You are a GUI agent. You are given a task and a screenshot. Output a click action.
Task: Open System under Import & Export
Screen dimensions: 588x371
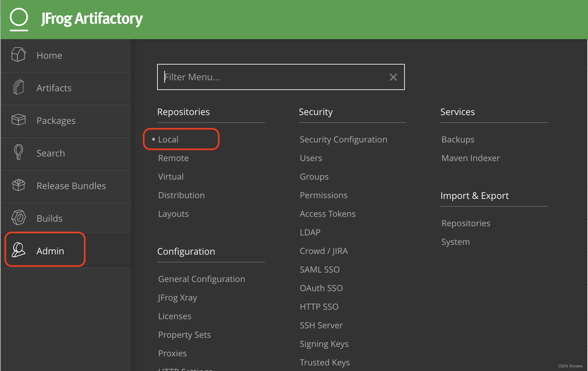pos(456,242)
